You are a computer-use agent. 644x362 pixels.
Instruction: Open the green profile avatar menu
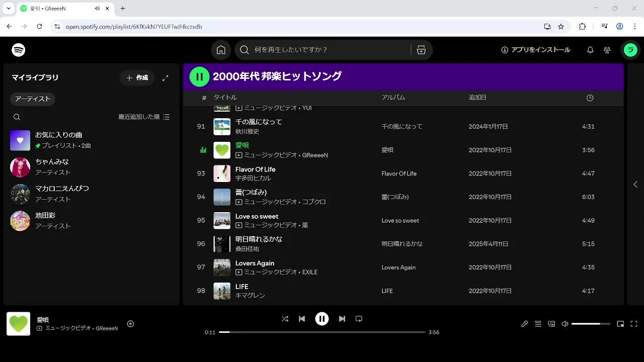click(630, 50)
